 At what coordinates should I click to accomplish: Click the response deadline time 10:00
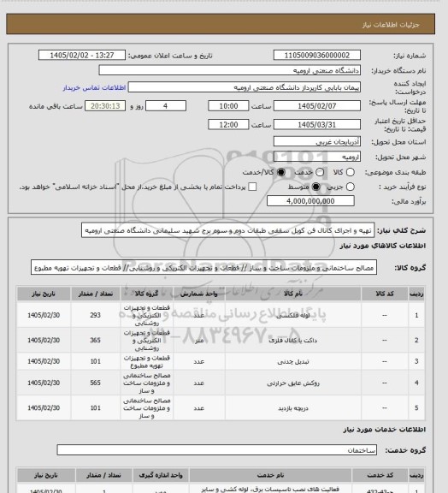click(x=228, y=106)
